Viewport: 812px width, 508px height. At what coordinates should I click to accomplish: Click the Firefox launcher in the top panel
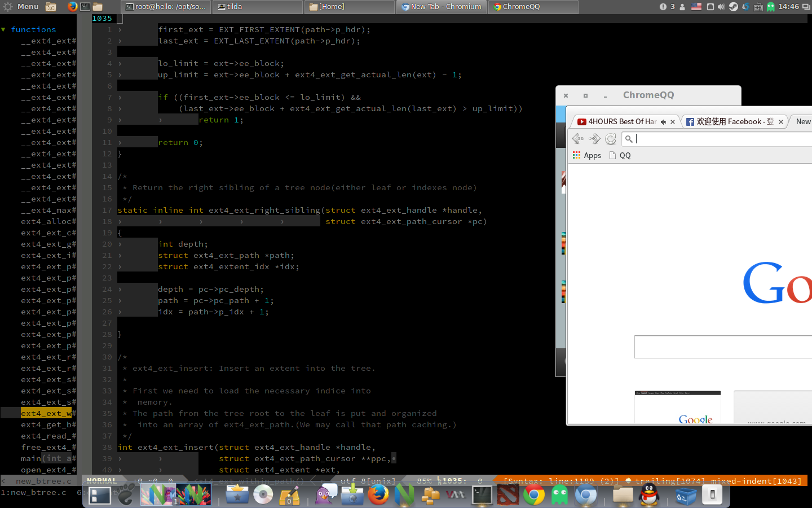coord(72,7)
